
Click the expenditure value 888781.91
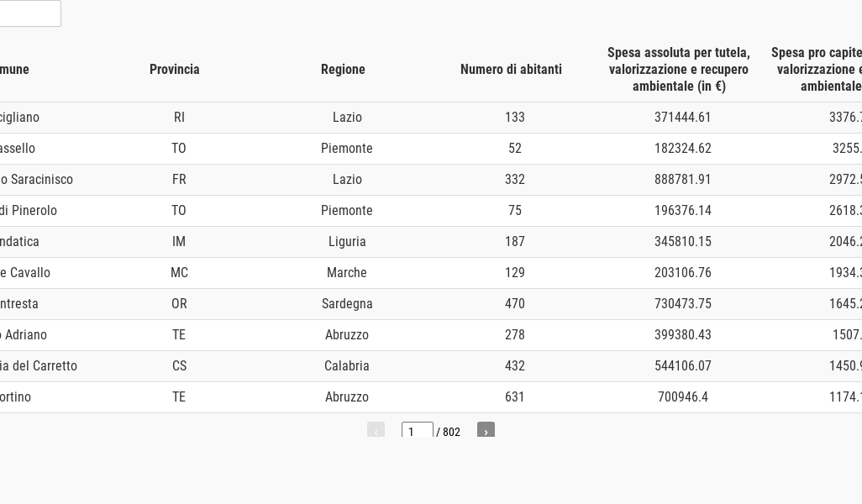(683, 180)
